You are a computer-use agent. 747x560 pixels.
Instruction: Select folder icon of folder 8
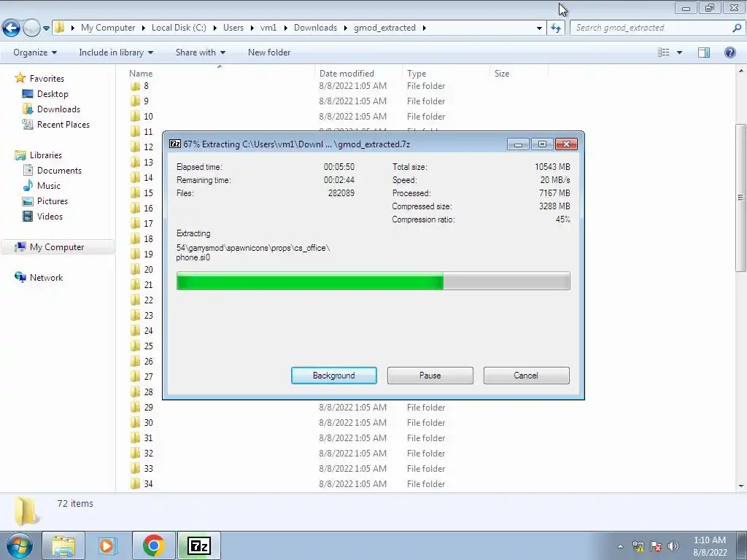[135, 86]
